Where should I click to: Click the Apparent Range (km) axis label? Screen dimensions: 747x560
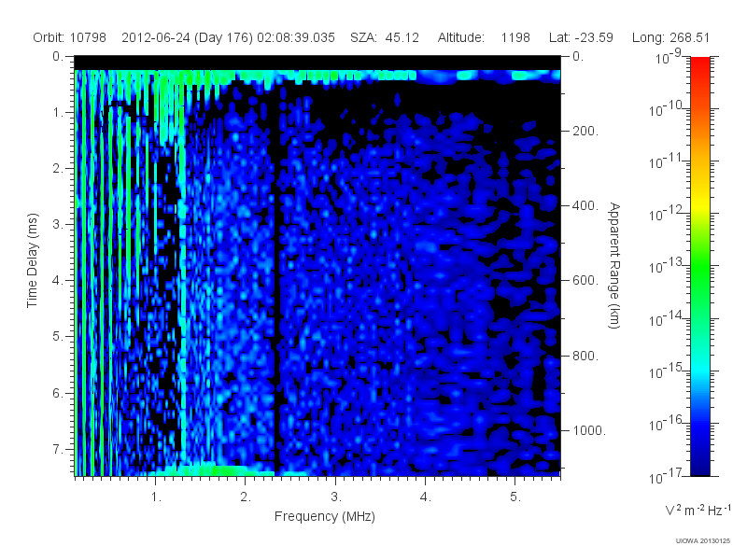614,265
